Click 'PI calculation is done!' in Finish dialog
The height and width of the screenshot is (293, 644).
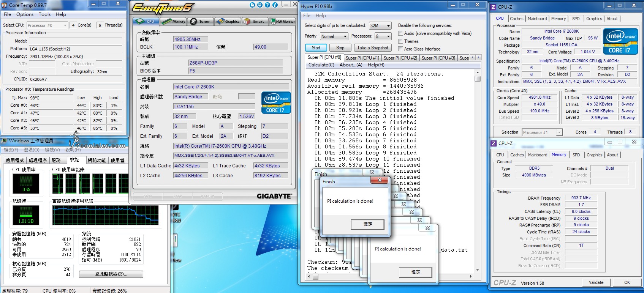click(x=350, y=201)
